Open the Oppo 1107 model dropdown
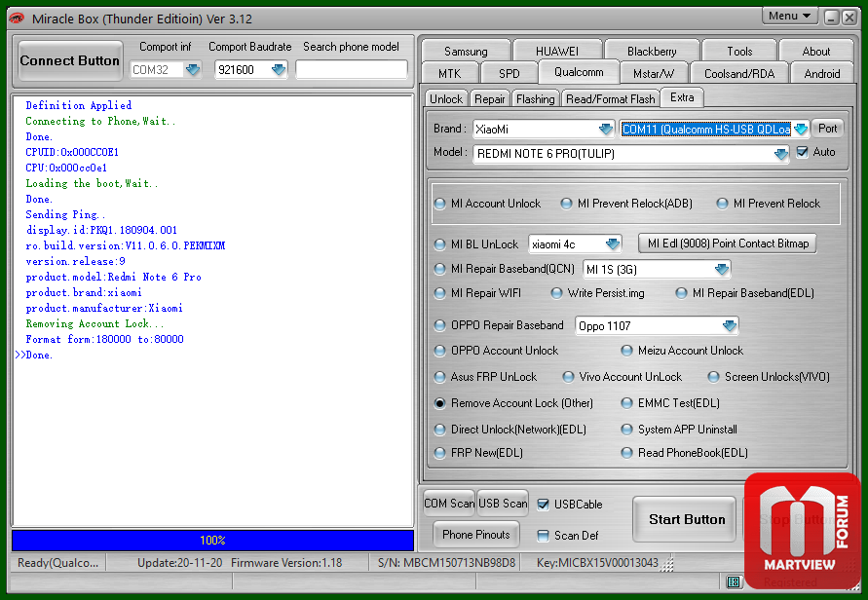 730,326
